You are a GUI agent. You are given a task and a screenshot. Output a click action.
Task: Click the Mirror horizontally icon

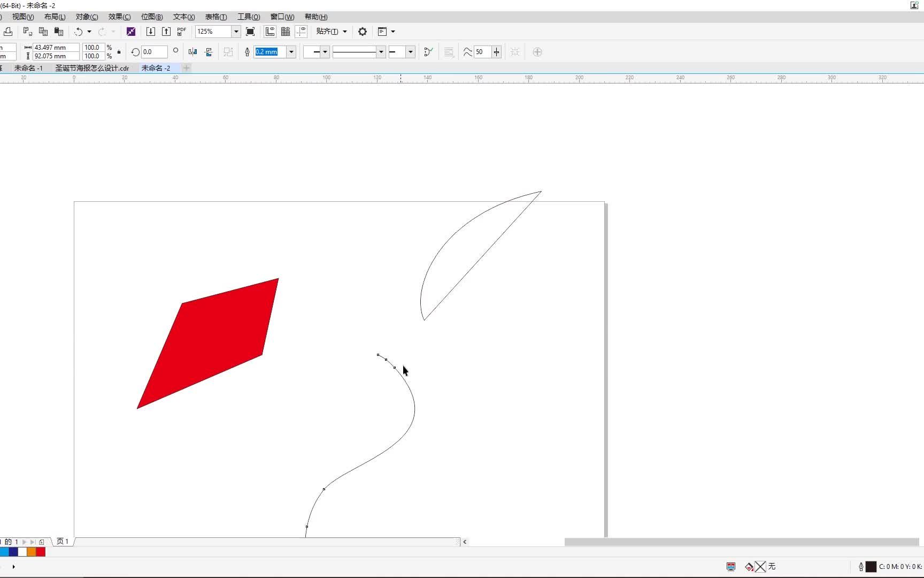pyautogui.click(x=193, y=52)
